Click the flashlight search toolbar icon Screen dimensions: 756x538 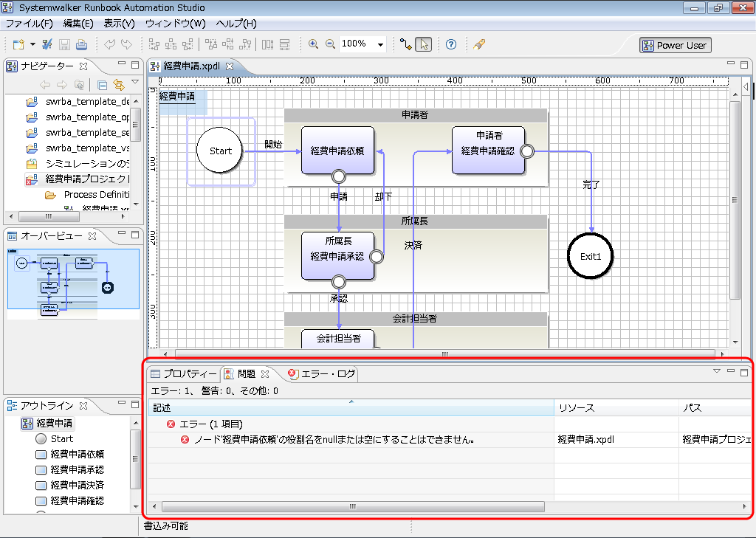coord(478,45)
